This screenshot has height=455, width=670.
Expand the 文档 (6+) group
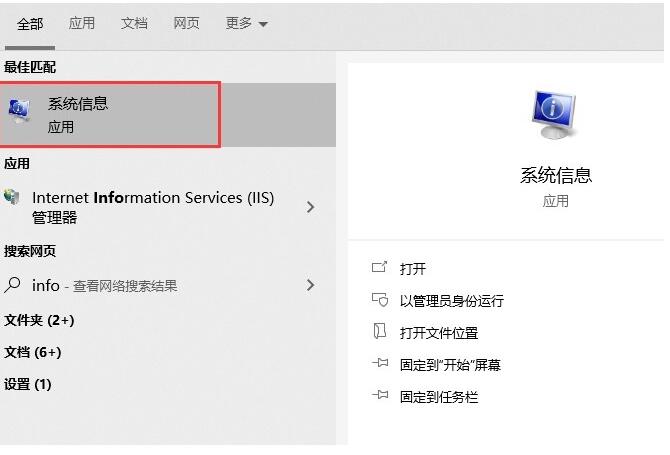pyautogui.click(x=32, y=352)
